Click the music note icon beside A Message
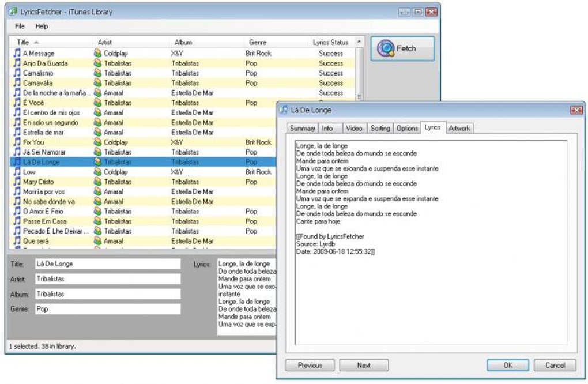 point(17,53)
